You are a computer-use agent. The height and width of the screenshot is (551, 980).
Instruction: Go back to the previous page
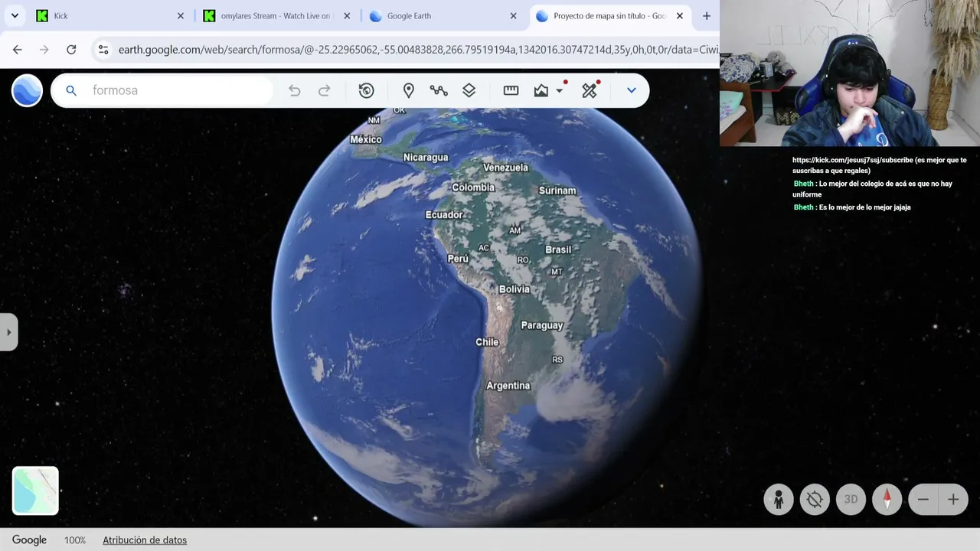point(18,50)
